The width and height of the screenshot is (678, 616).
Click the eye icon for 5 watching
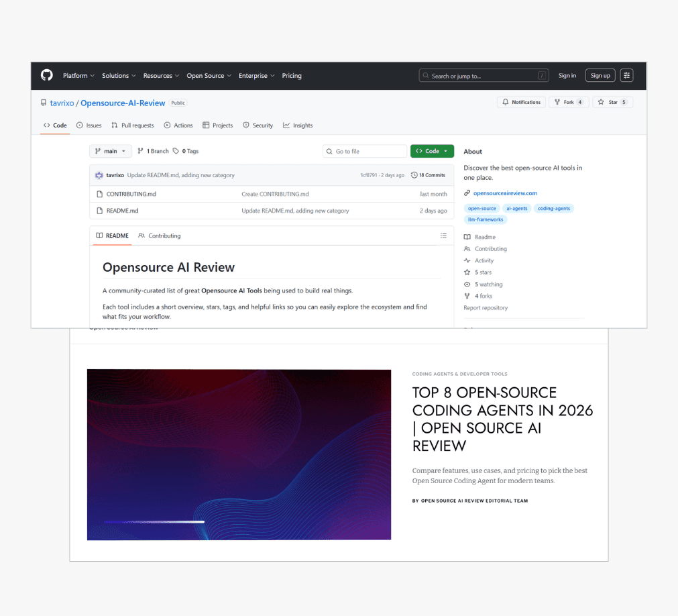click(468, 284)
